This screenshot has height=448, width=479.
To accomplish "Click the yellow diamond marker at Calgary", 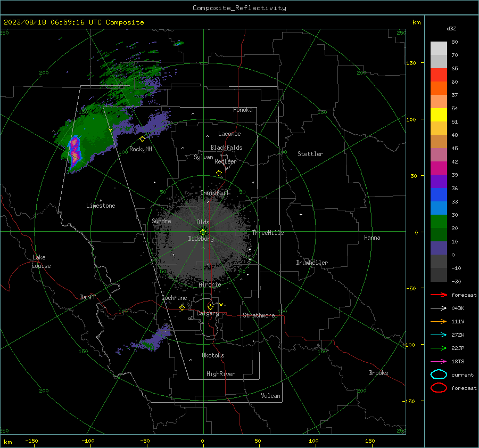I will point(210,307).
